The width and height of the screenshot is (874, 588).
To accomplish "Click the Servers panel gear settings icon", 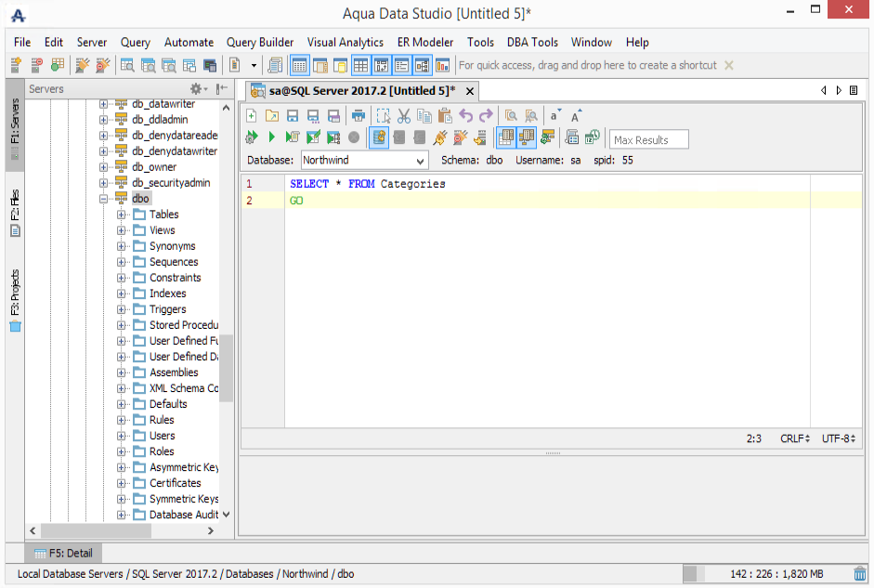I will 198,89.
